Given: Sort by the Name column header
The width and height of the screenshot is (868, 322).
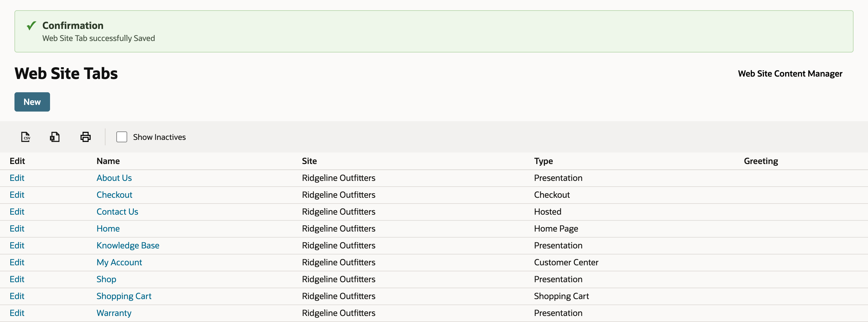Looking at the screenshot, I should (108, 161).
